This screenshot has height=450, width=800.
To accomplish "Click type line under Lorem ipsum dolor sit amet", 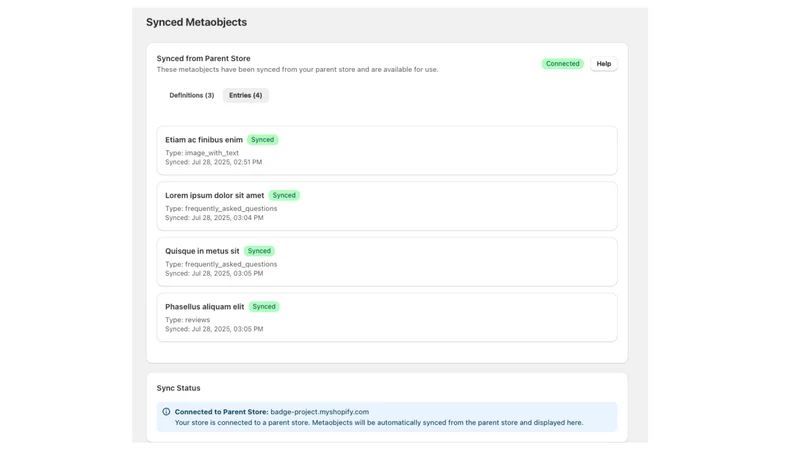I will [x=221, y=209].
